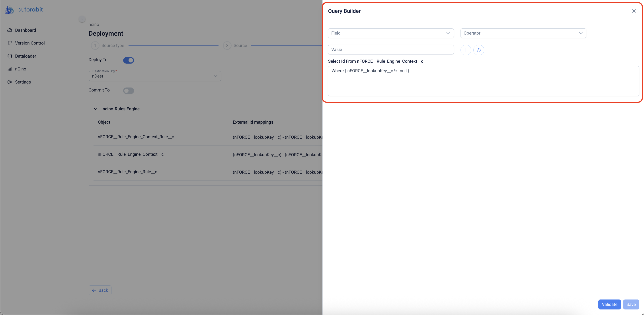Collapse the ncino-Rules Engine section

tap(96, 109)
